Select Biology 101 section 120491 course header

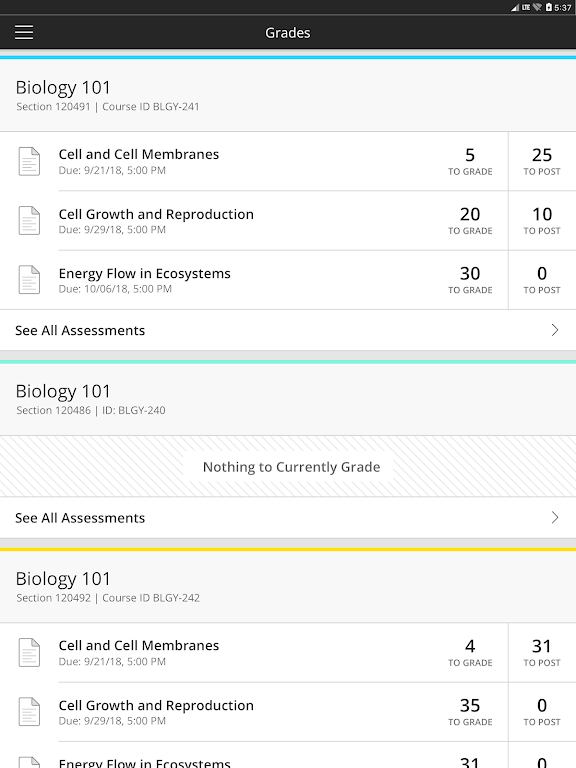click(x=288, y=96)
